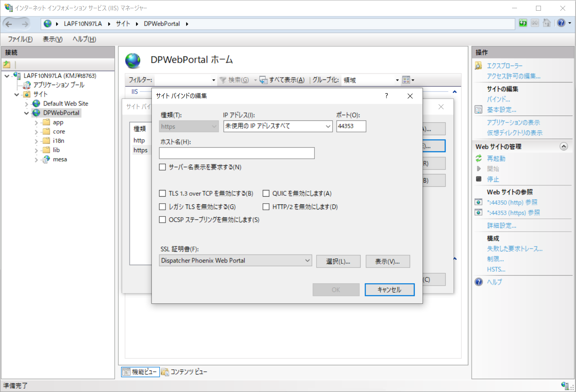576x392 pixels.
Task: Click the back navigation arrow
Action: [9, 24]
